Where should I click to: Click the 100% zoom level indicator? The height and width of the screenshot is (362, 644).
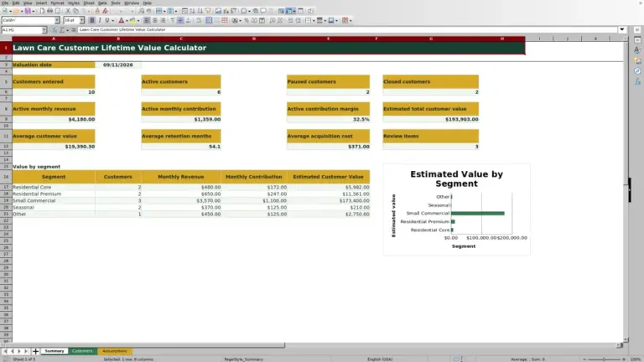(x=636, y=359)
